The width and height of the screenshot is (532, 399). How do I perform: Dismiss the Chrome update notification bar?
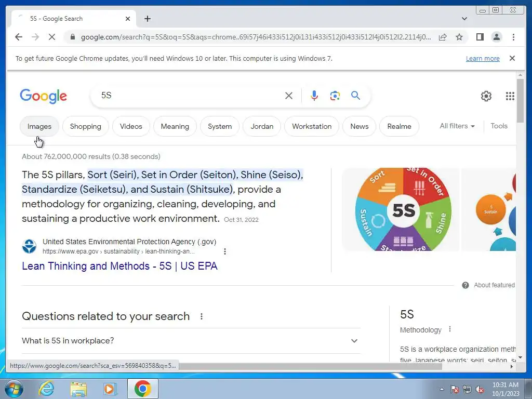click(512, 58)
